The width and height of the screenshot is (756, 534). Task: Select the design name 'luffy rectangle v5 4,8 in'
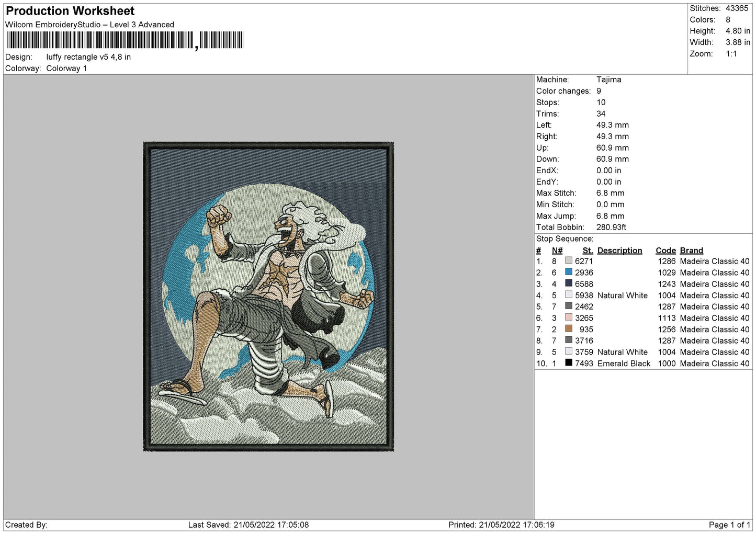tap(88, 56)
